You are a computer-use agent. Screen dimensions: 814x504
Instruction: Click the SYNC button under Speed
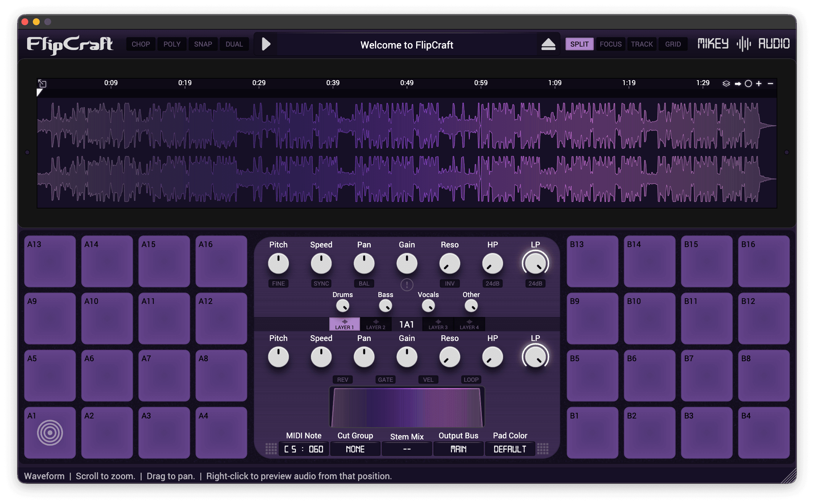tap(321, 283)
